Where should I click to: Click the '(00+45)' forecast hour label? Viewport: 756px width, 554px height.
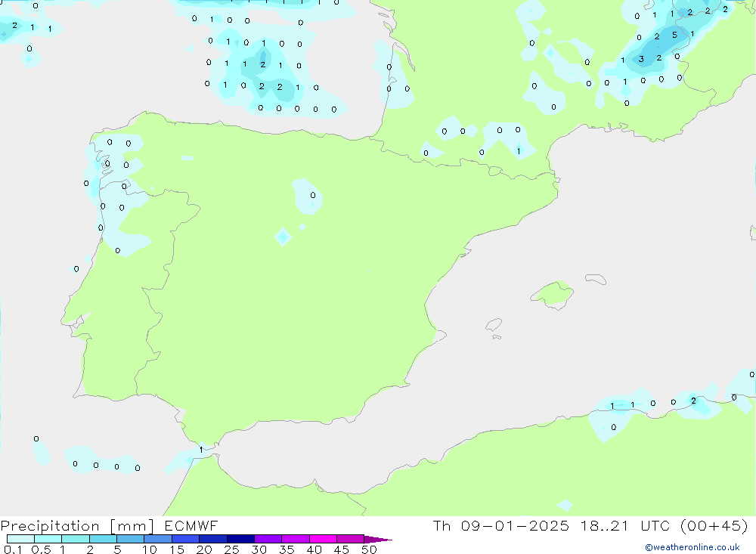713,525
